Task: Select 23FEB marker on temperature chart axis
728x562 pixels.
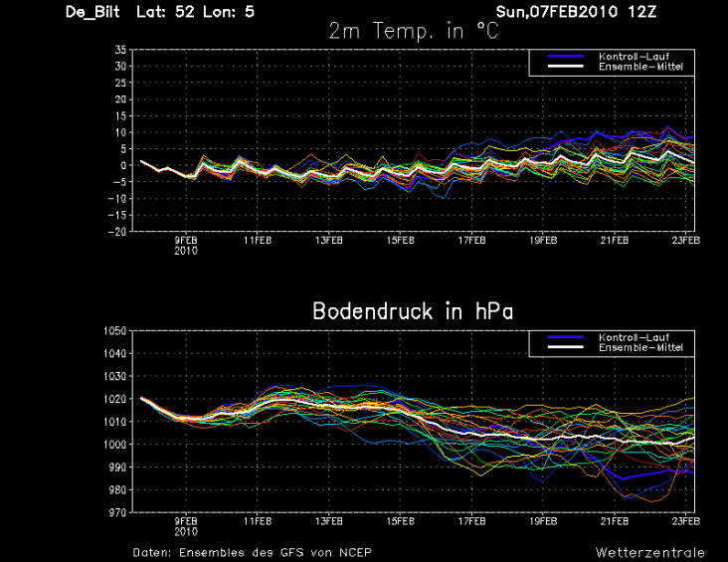Action: (x=685, y=240)
